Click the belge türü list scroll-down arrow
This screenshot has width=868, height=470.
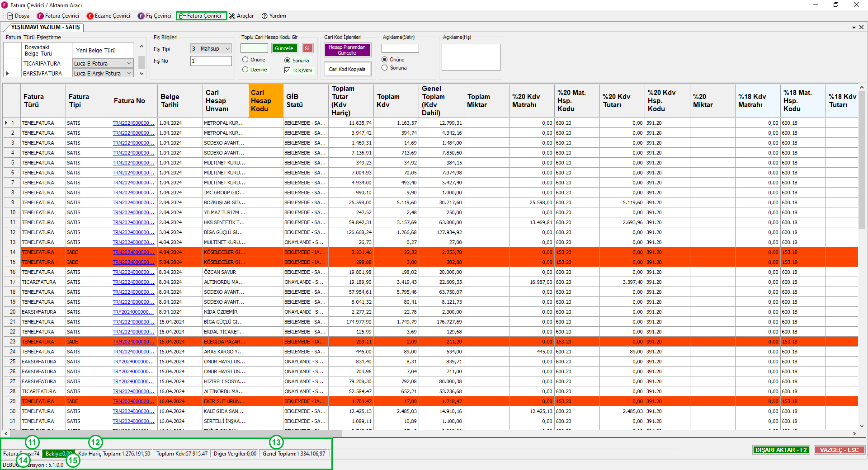[x=142, y=74]
